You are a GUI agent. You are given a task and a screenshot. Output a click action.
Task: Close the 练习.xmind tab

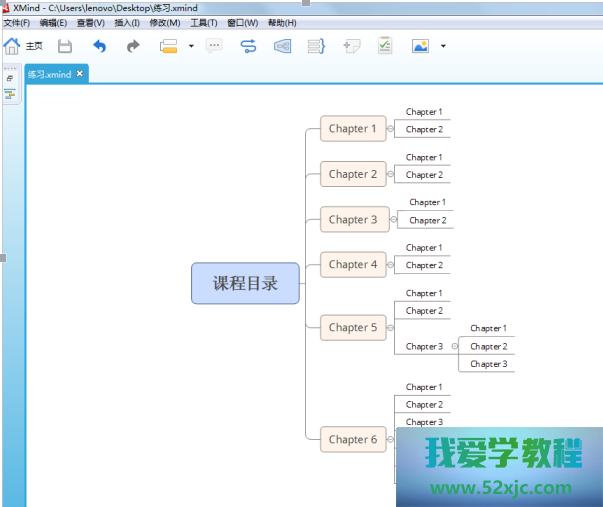pyautogui.click(x=80, y=73)
